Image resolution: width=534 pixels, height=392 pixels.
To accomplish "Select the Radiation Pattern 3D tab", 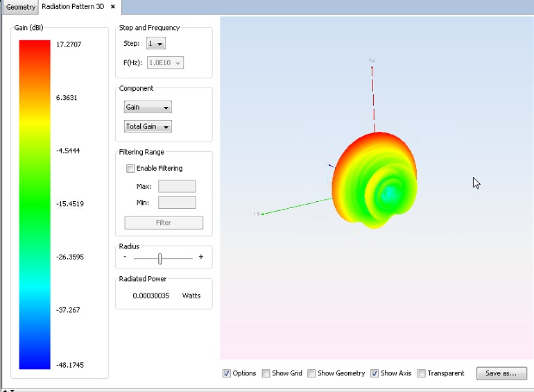I will coord(73,7).
